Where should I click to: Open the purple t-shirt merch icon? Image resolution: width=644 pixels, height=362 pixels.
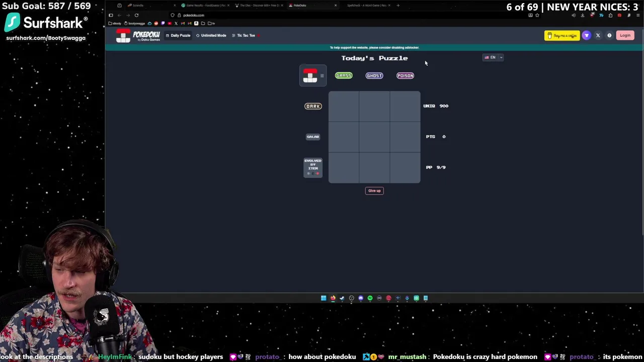point(586,35)
